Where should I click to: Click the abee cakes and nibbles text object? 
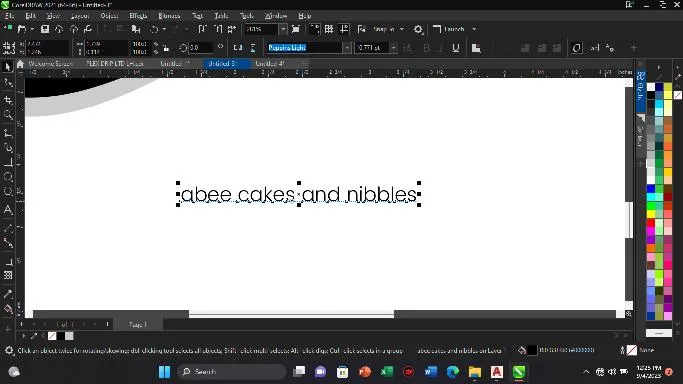299,194
